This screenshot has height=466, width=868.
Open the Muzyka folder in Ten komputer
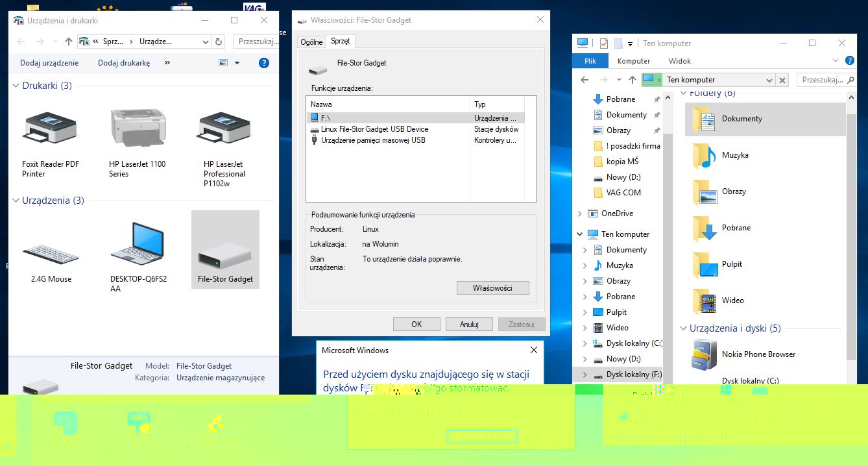734,155
